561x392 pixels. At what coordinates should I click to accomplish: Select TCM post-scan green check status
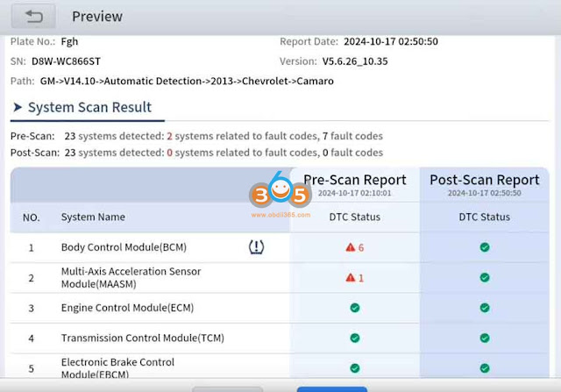point(485,338)
